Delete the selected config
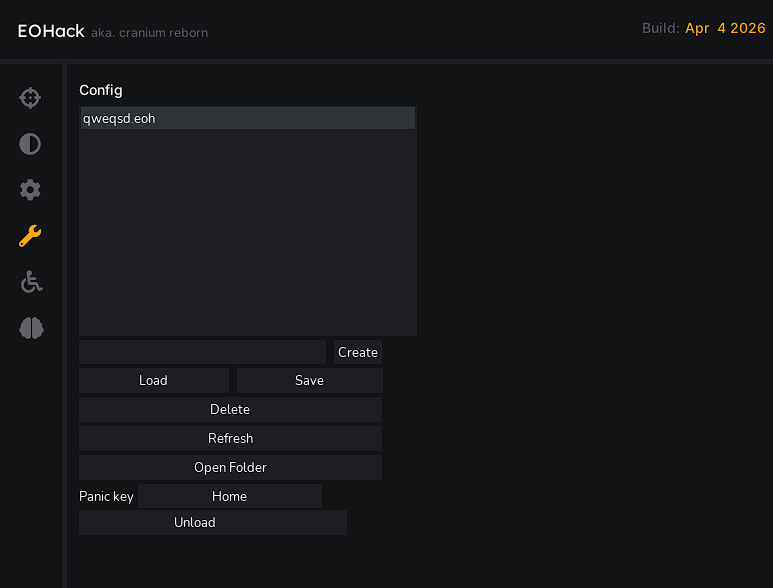The width and height of the screenshot is (773, 588). coord(230,410)
